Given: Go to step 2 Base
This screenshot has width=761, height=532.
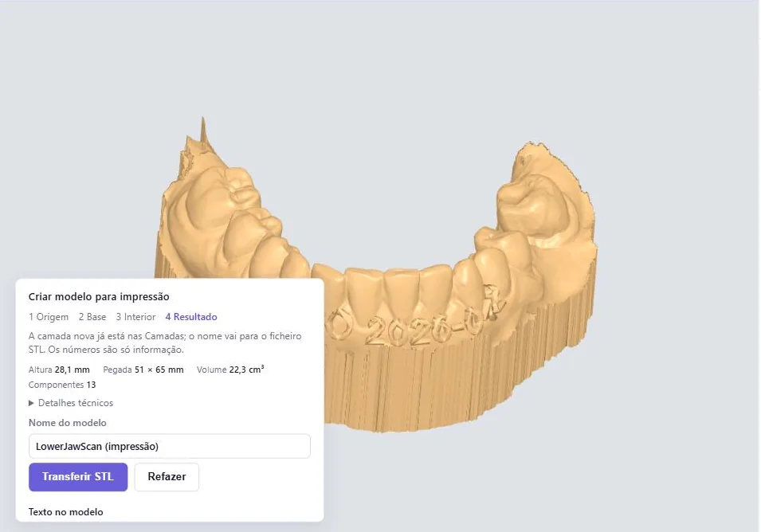Looking at the screenshot, I should pyautogui.click(x=92, y=317).
